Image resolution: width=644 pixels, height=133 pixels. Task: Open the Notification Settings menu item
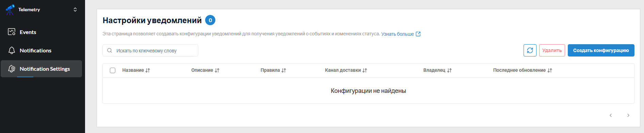pos(42,69)
